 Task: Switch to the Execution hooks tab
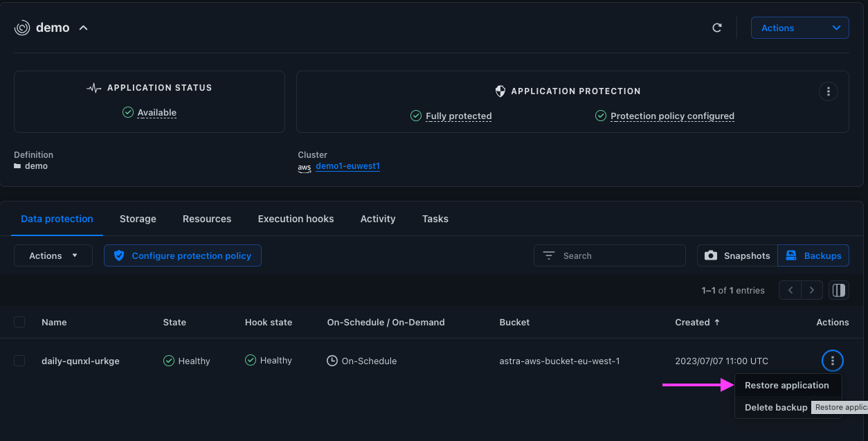[x=296, y=219]
